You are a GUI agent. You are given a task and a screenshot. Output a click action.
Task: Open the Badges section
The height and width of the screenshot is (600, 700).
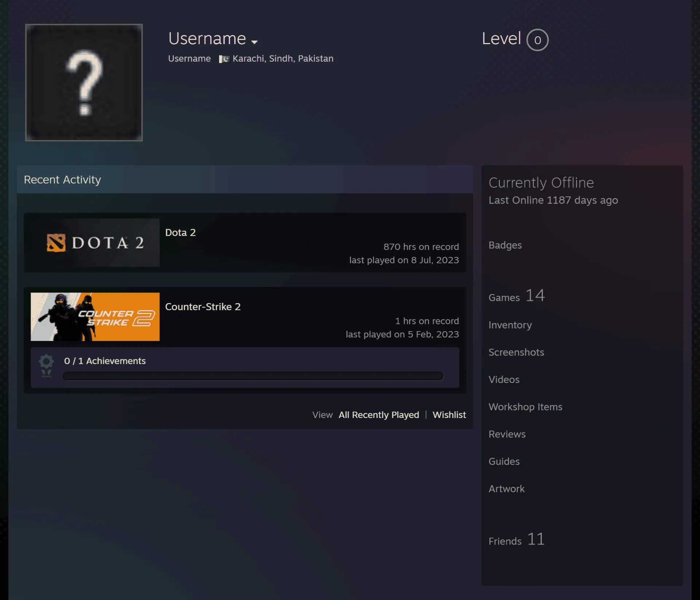pyautogui.click(x=505, y=245)
